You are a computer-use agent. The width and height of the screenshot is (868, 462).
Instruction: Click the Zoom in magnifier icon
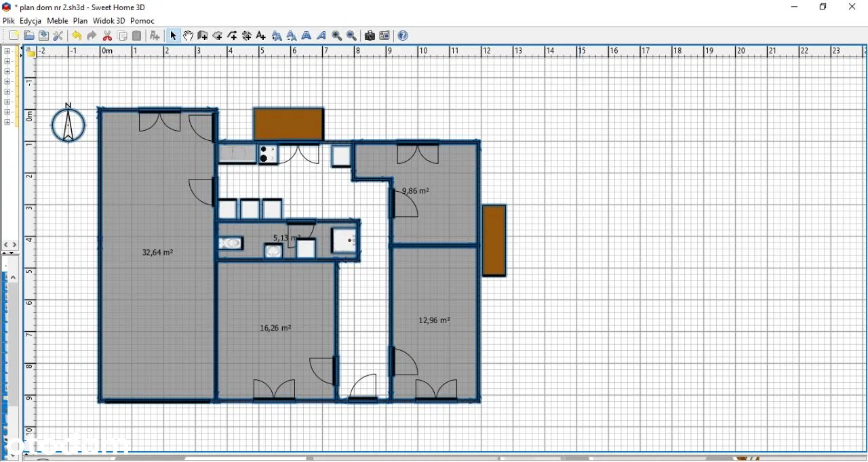(x=337, y=36)
